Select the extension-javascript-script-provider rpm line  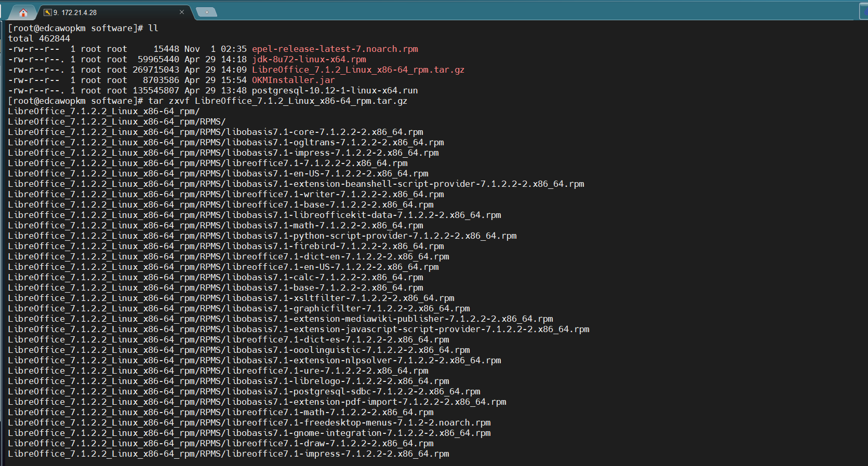299,329
